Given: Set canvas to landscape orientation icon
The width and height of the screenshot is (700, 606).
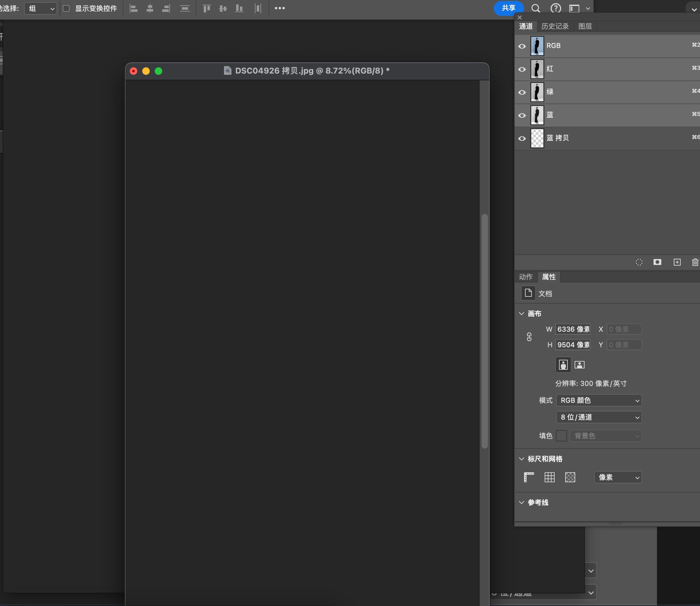Looking at the screenshot, I should pyautogui.click(x=579, y=364).
